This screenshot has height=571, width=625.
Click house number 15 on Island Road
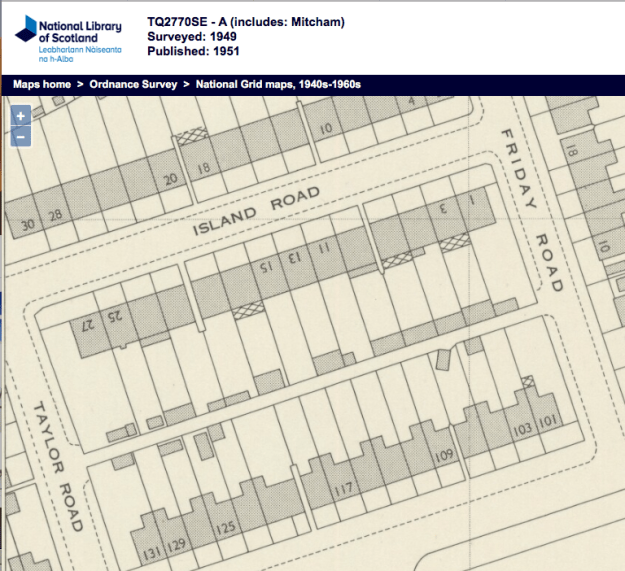click(x=267, y=267)
